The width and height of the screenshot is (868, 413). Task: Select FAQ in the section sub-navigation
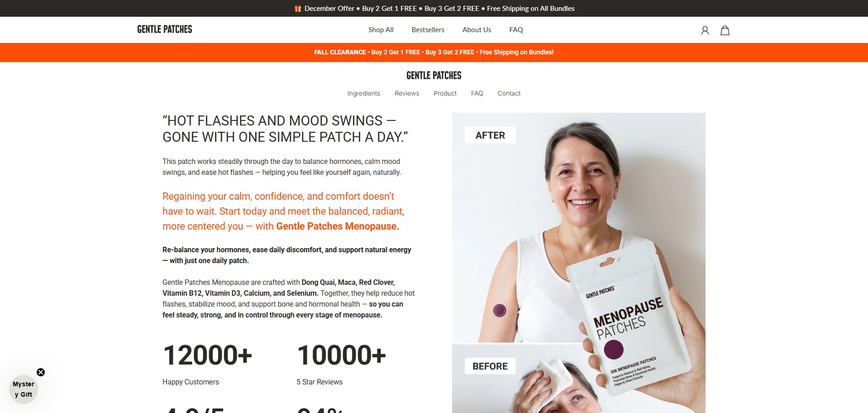click(477, 93)
